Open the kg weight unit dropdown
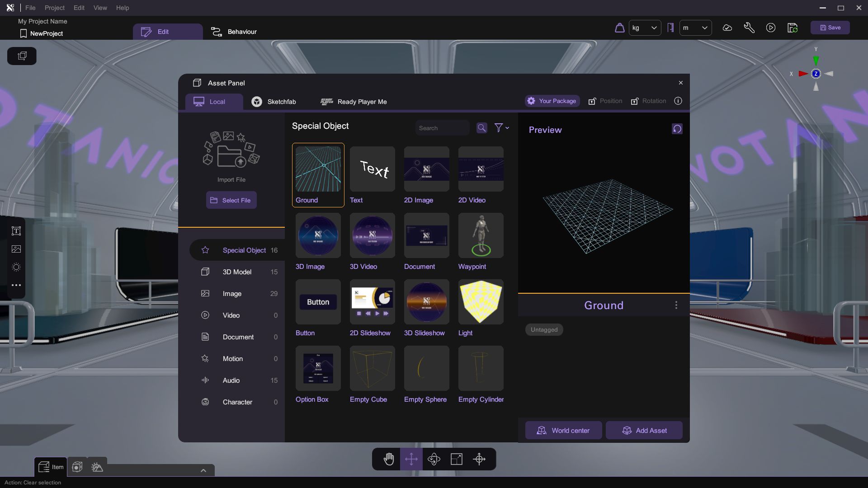This screenshot has height=488, width=868. tap(645, 28)
